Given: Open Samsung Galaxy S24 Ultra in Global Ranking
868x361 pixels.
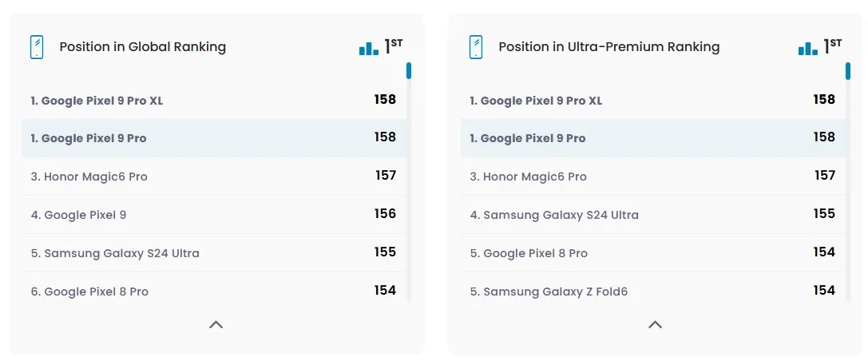Looking at the screenshot, I should tap(214, 253).
